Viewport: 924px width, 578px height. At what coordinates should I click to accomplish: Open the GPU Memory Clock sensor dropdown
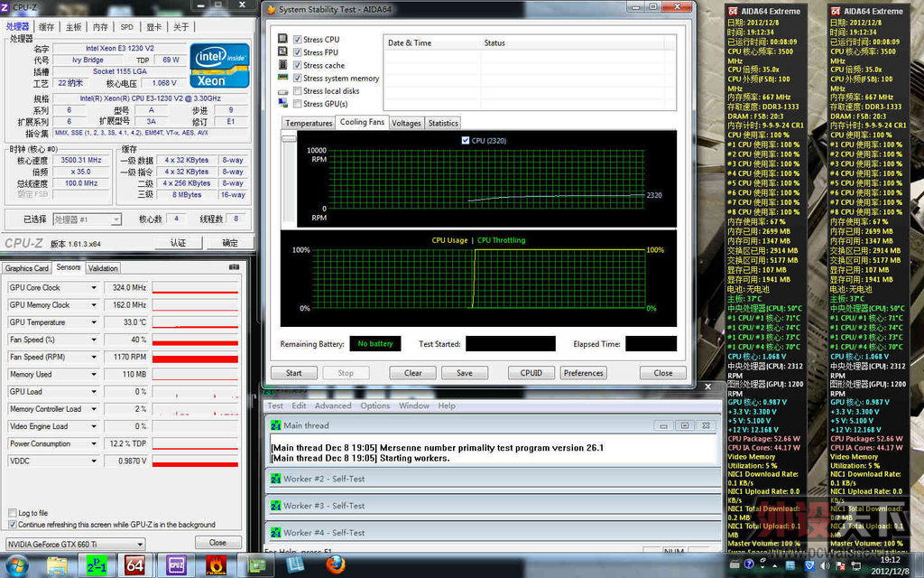tap(94, 305)
